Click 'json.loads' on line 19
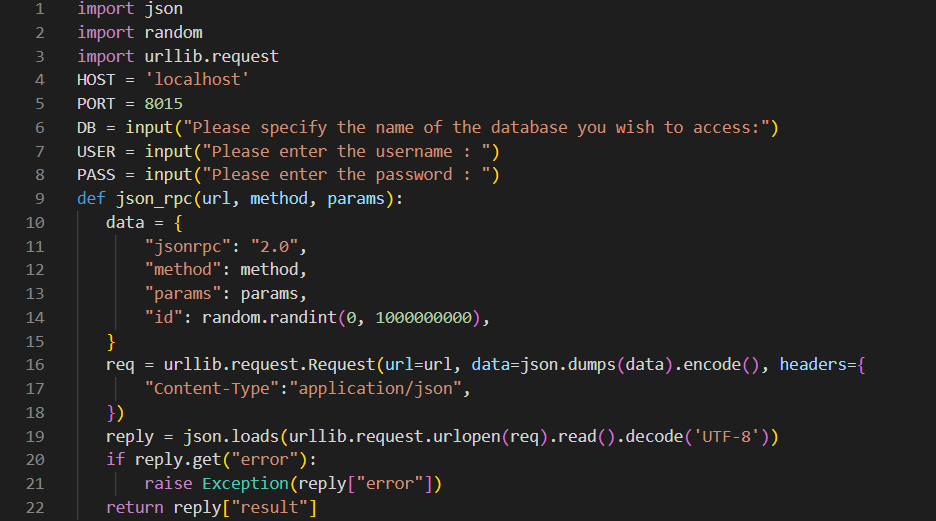Viewport: 936px width, 521px height. [x=230, y=436]
